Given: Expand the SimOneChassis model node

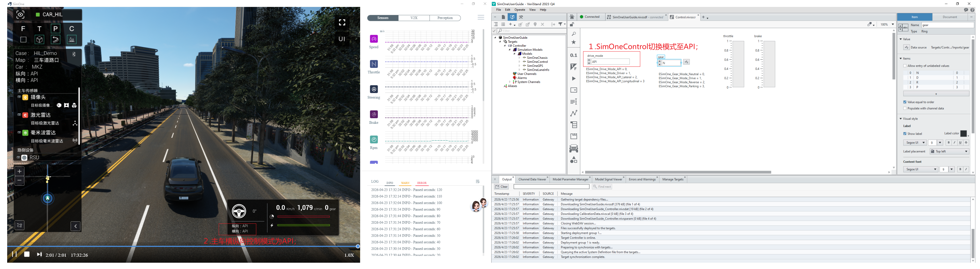Looking at the screenshot, I should click(519, 58).
